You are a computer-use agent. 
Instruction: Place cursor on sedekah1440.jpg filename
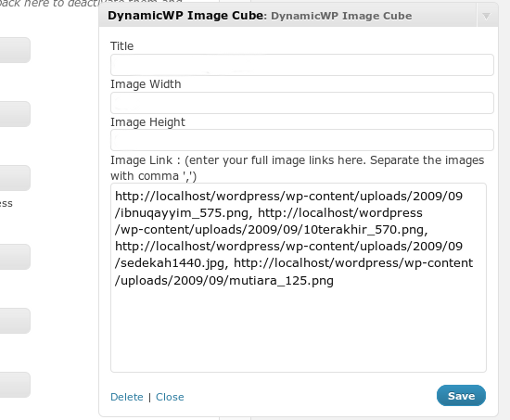(172, 263)
